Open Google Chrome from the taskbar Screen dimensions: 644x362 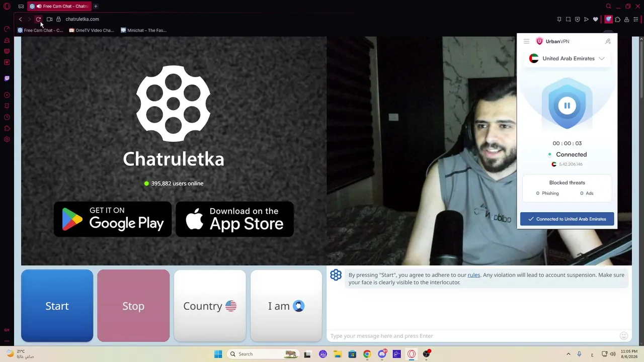tap(367, 354)
